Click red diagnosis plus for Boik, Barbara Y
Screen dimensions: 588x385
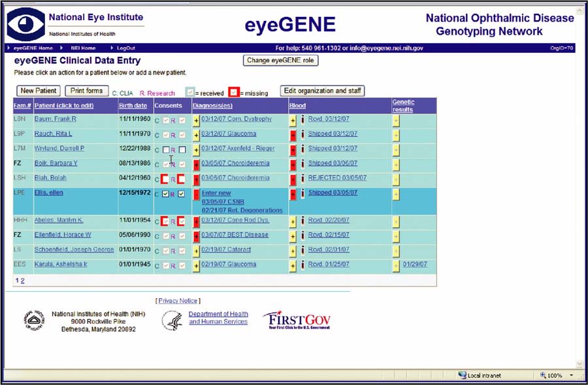196,165
